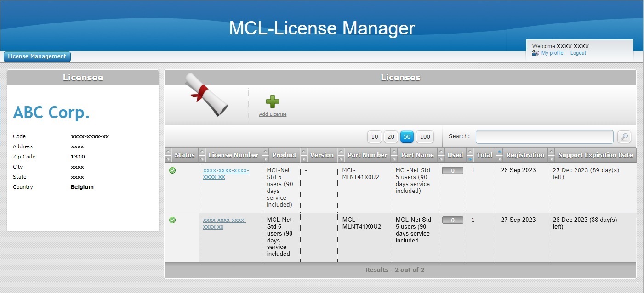
Task: Click the Registration column header label
Action: click(525, 155)
